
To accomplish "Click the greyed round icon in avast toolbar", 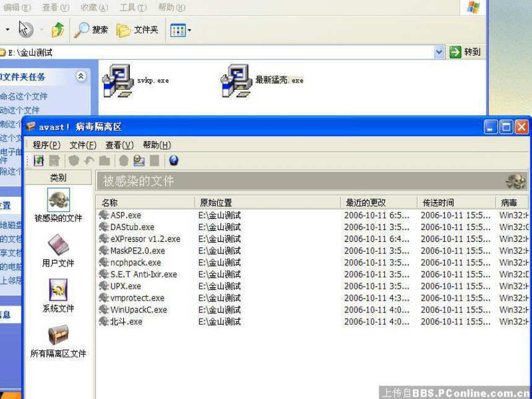I will click(x=124, y=160).
